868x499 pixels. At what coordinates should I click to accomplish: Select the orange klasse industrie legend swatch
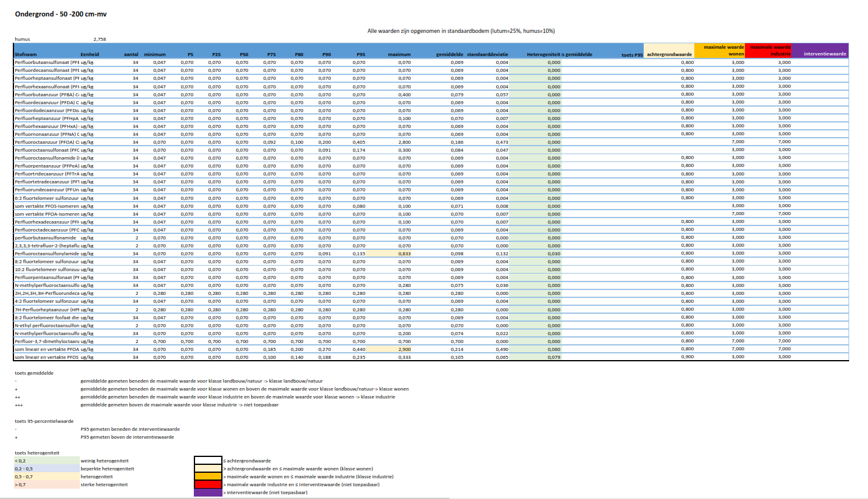[208, 476]
